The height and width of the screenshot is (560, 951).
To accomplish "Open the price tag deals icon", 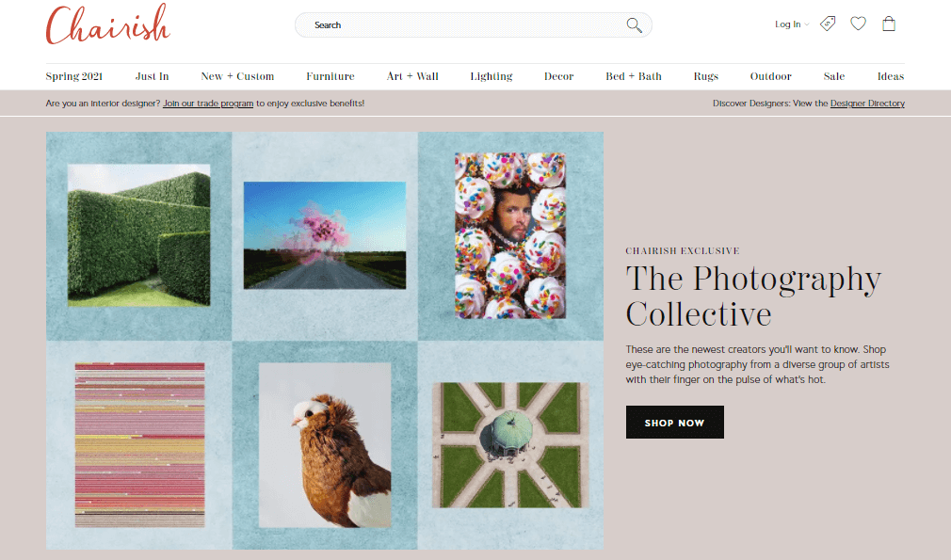I will click(828, 24).
